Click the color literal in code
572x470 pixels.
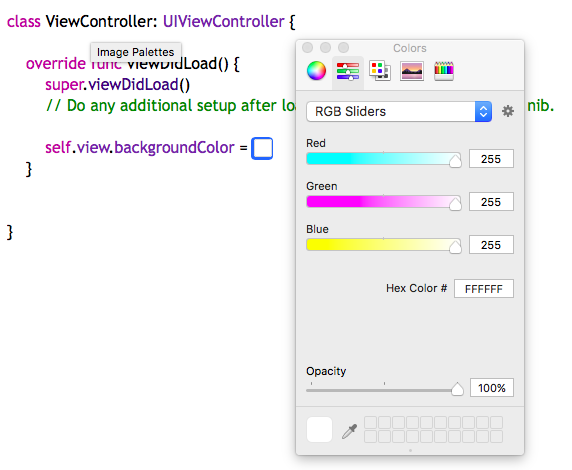tap(262, 149)
